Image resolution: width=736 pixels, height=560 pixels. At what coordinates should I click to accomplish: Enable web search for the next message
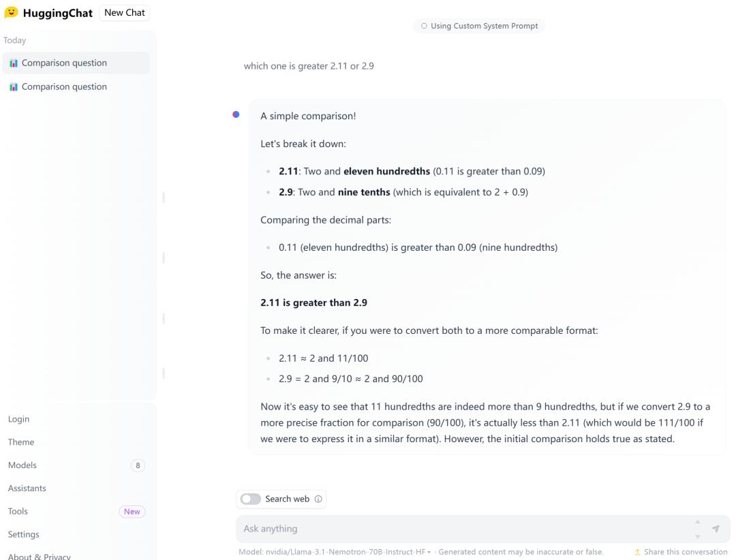click(251, 499)
